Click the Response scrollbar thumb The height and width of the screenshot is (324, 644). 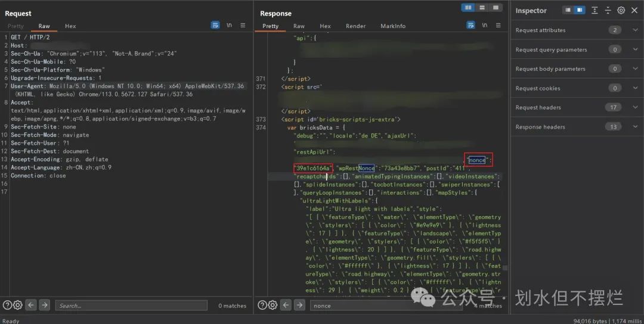pos(505,268)
